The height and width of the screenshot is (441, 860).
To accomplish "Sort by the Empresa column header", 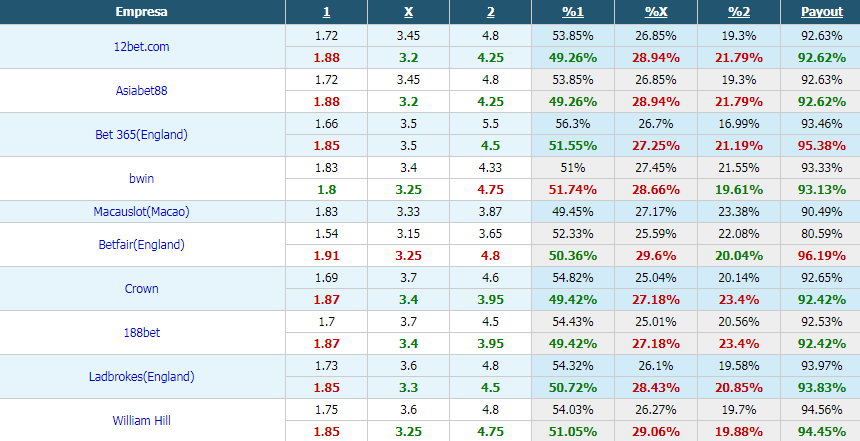I will coord(142,12).
